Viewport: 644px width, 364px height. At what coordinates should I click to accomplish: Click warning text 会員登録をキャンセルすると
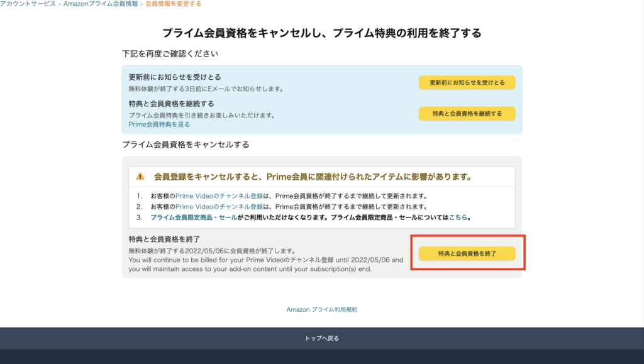pyautogui.click(x=207, y=177)
